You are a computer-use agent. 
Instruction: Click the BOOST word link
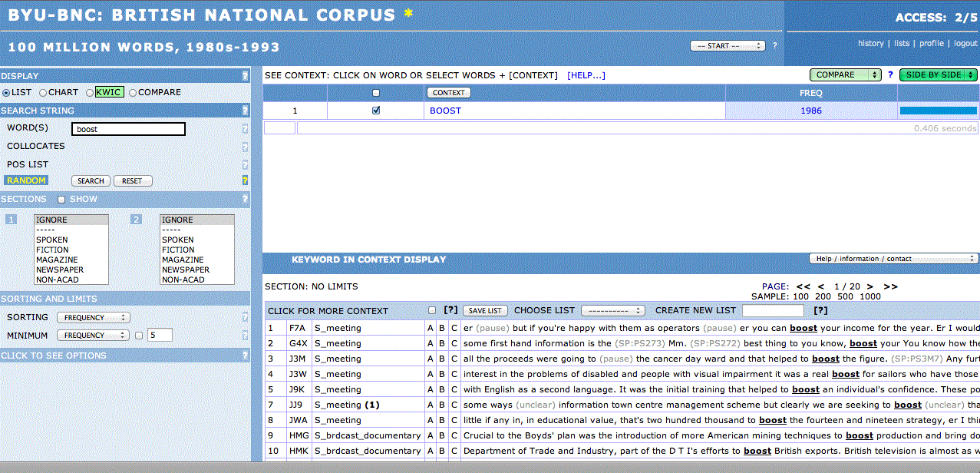[446, 111]
